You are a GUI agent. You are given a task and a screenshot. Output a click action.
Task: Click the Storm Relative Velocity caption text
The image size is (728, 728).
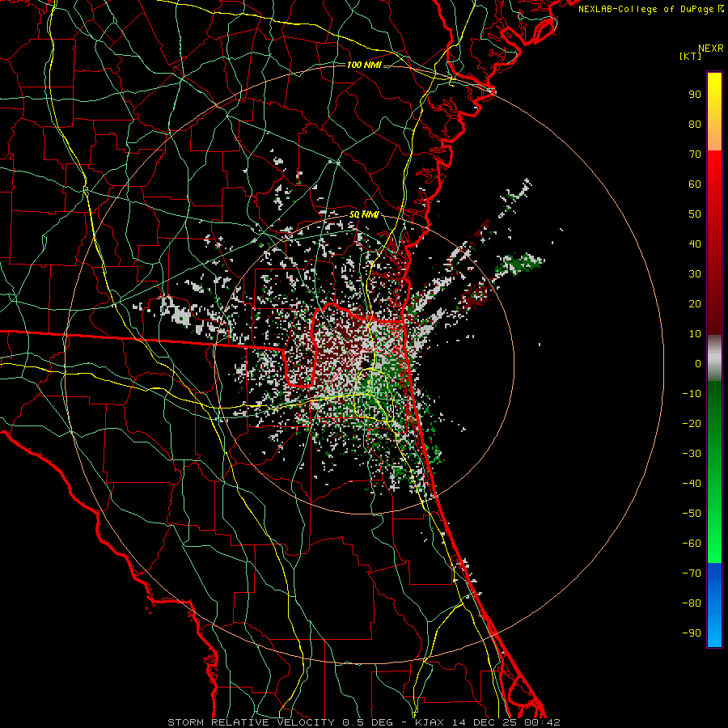pyautogui.click(x=251, y=722)
